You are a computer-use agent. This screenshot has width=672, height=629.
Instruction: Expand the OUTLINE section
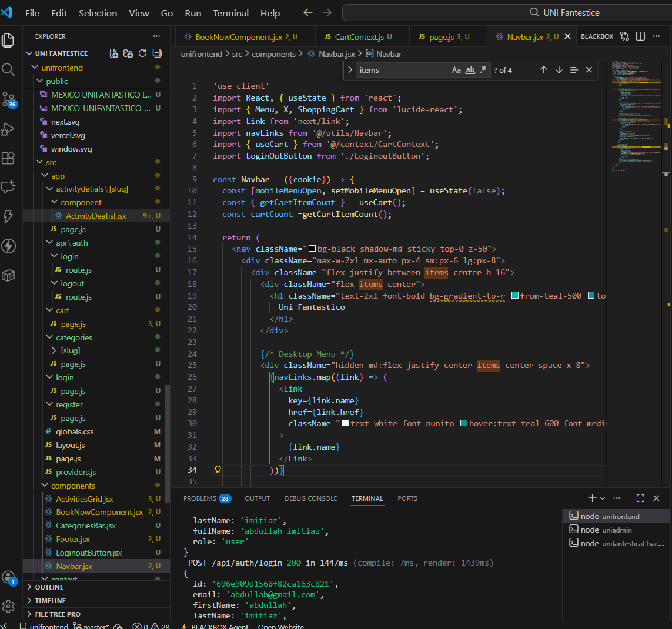tap(49, 587)
